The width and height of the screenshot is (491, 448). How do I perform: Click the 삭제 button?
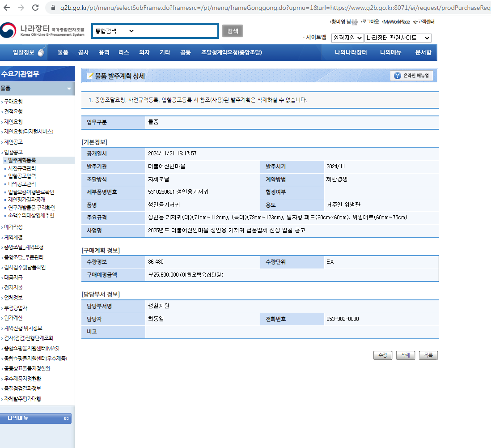pyautogui.click(x=406, y=355)
